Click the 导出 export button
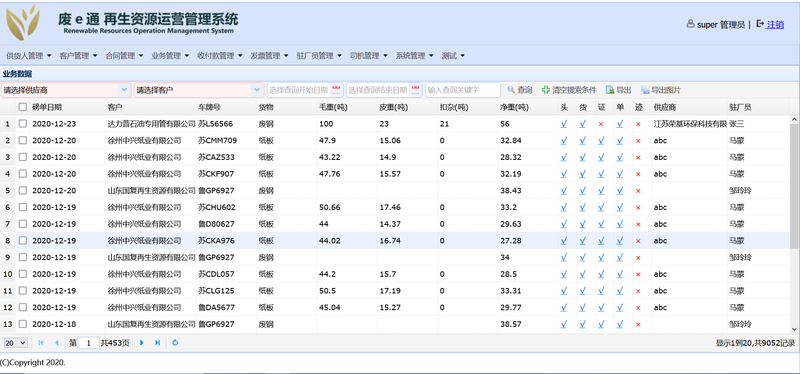The height and width of the screenshot is (374, 800). [x=619, y=90]
